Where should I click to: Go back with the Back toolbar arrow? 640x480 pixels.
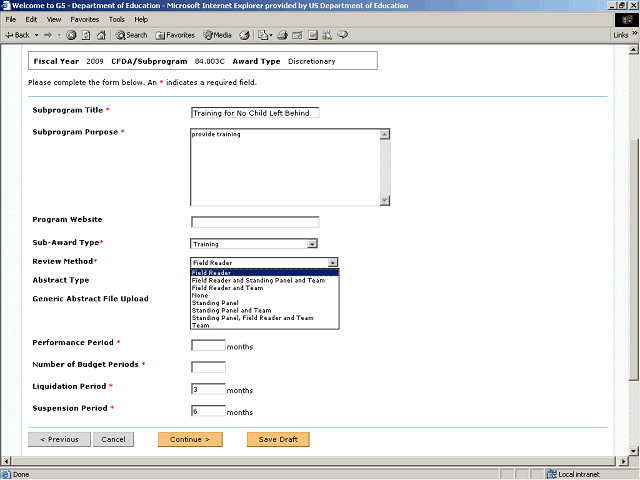point(17,35)
